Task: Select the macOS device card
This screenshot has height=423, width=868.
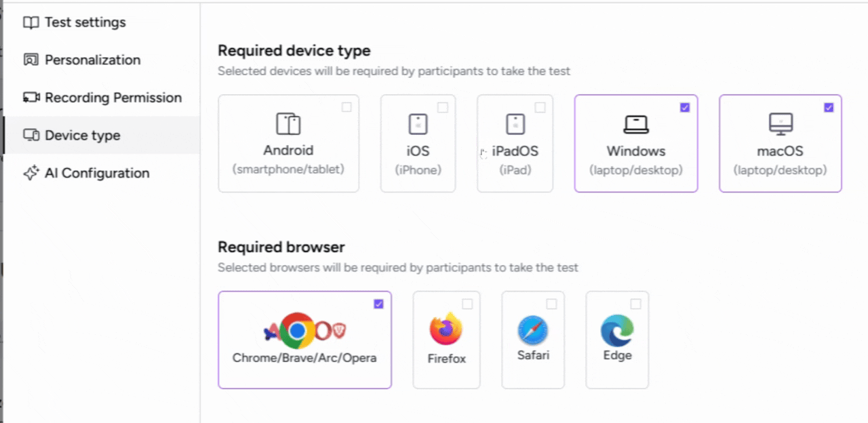Action: 780,143
